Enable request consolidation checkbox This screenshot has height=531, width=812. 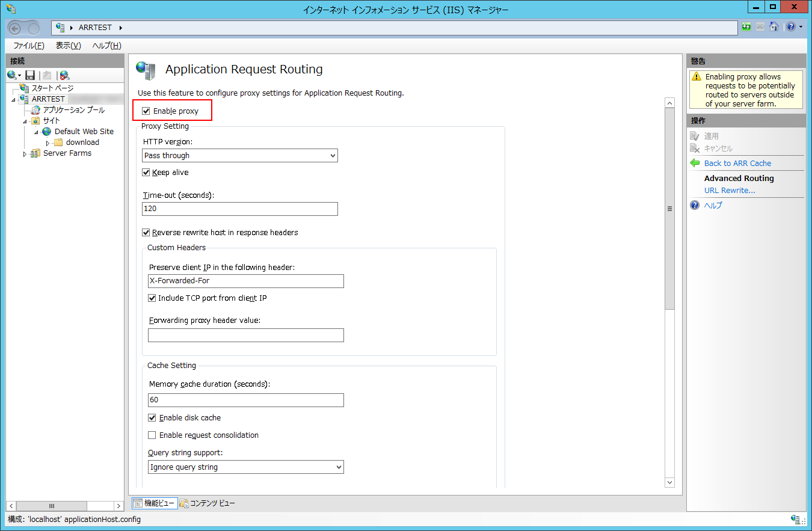pyautogui.click(x=152, y=435)
